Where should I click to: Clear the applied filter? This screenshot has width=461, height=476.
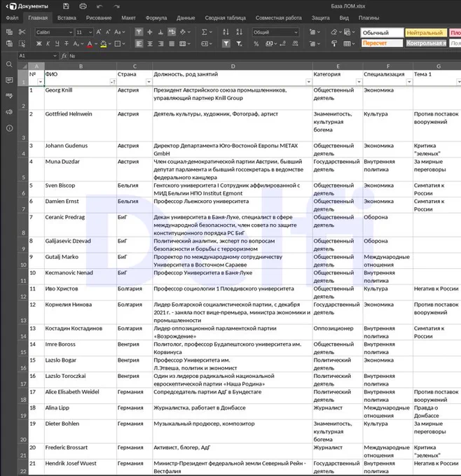pos(240,43)
